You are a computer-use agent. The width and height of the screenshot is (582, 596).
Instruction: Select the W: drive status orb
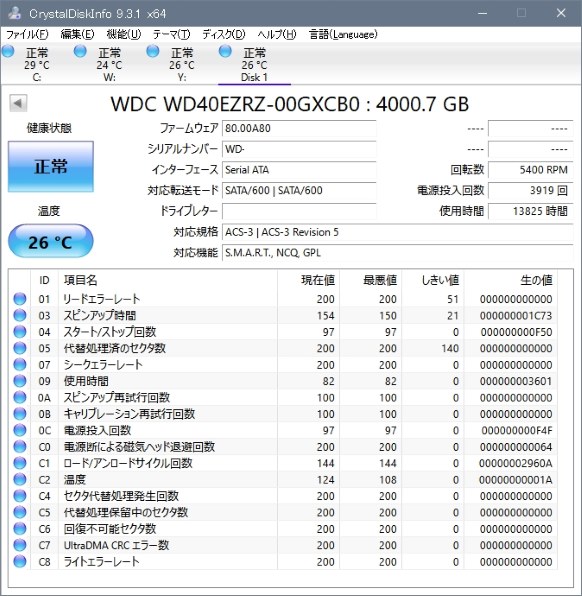[x=80, y=51]
